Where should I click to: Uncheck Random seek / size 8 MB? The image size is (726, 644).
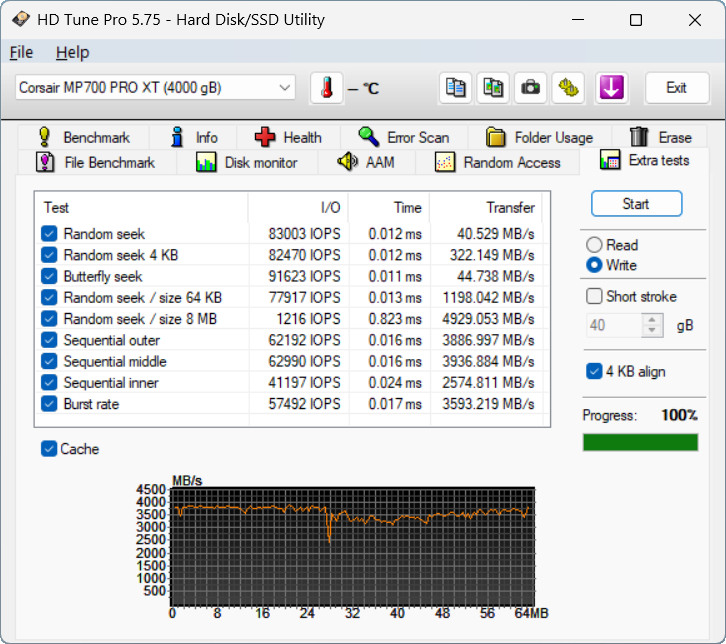[49, 319]
